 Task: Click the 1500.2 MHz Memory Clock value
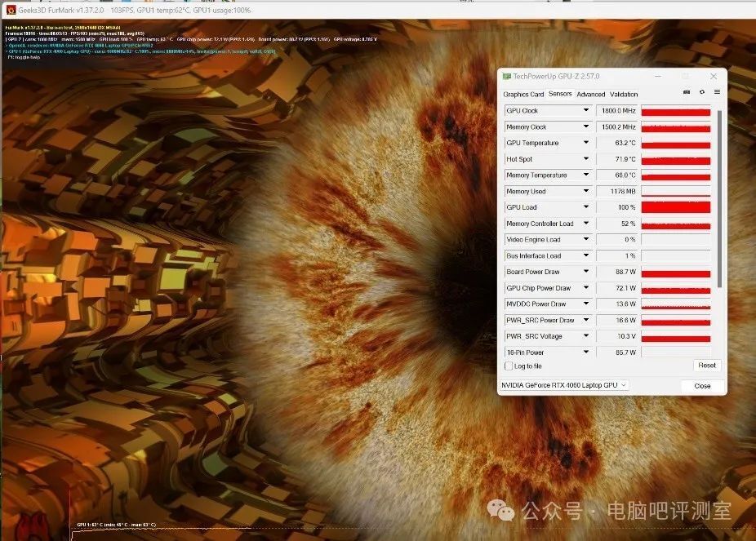[616, 126]
